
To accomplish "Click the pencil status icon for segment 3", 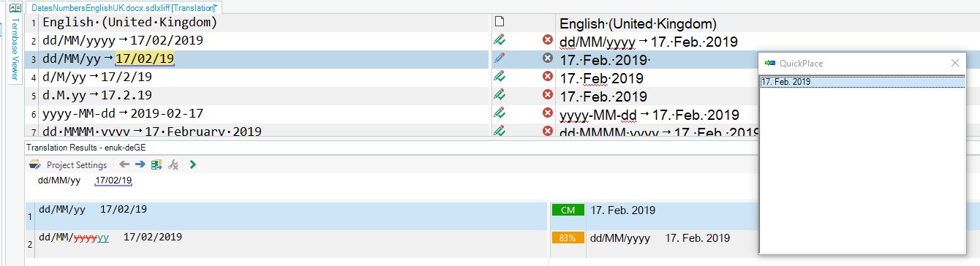I will [x=500, y=58].
